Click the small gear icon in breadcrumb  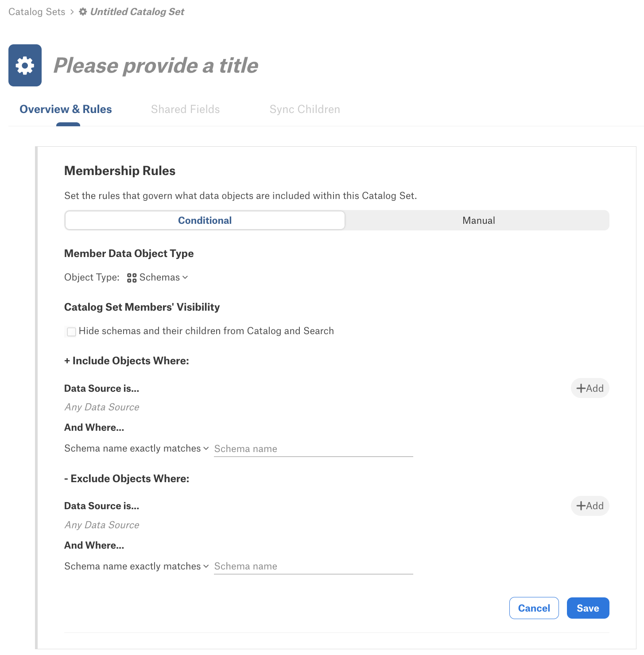[83, 12]
